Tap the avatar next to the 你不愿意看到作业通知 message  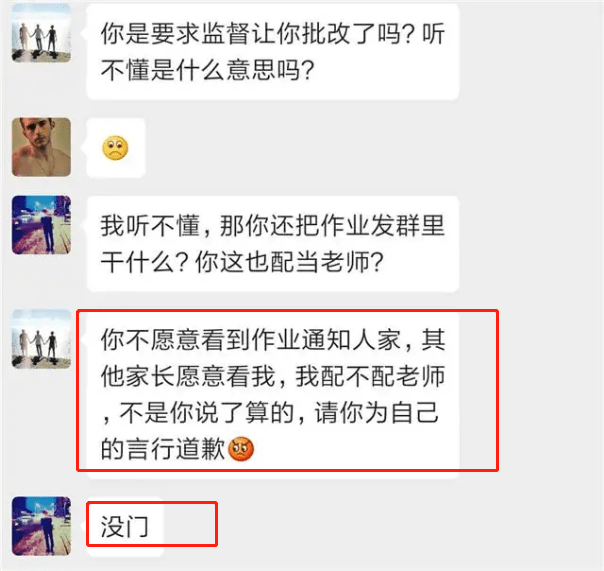[41, 339]
